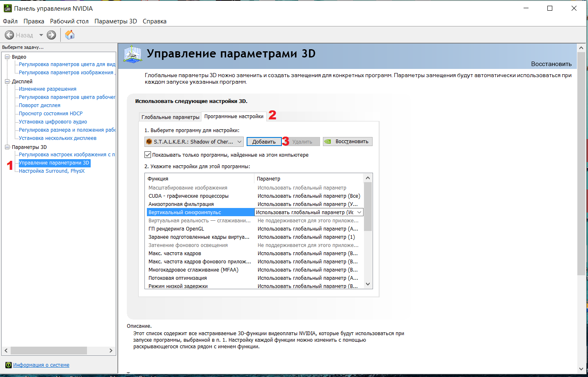Click the task tree horizontal scrollbar thumb

click(x=49, y=351)
